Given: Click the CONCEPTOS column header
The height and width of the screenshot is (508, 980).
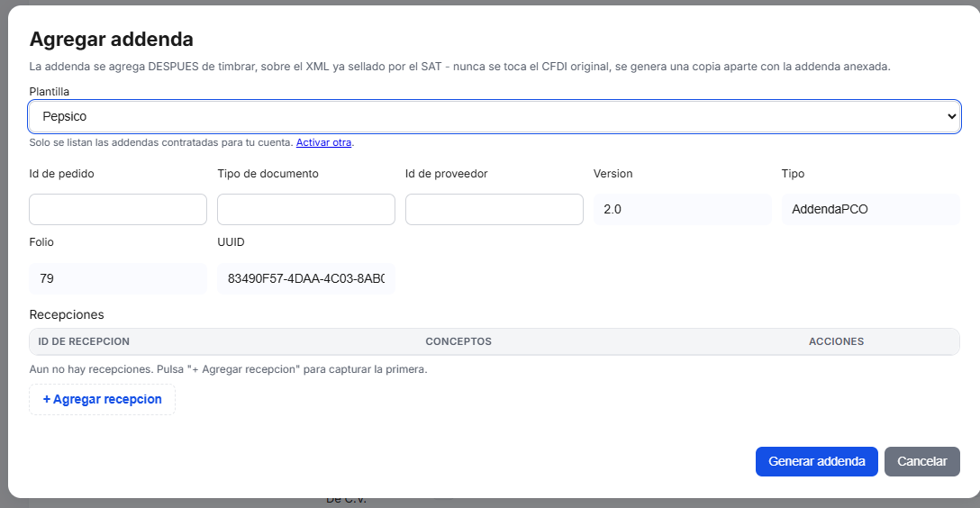Looking at the screenshot, I should coord(458,341).
